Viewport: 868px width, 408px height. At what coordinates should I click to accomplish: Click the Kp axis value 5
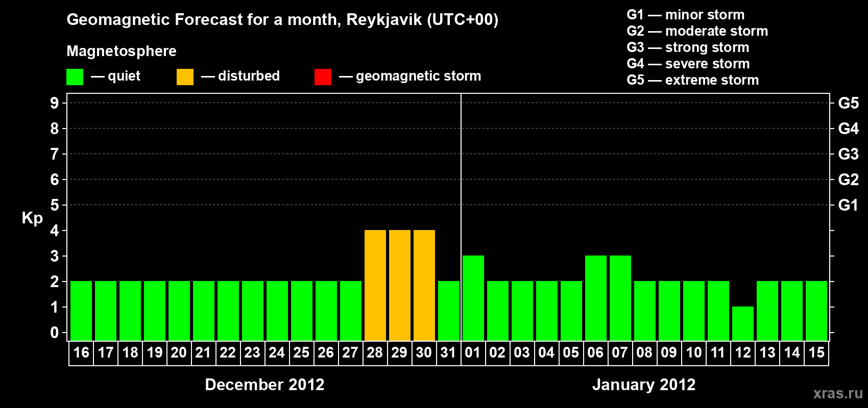[55, 205]
